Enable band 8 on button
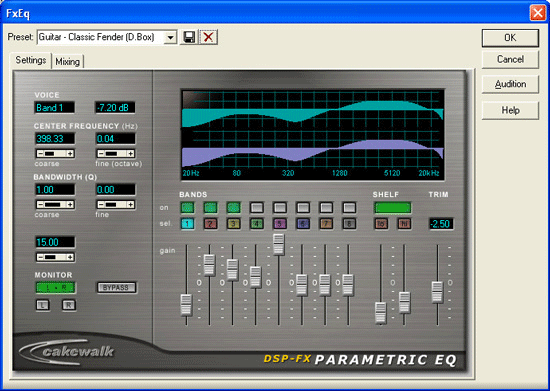Viewport: 550px width, 391px height. (x=349, y=208)
